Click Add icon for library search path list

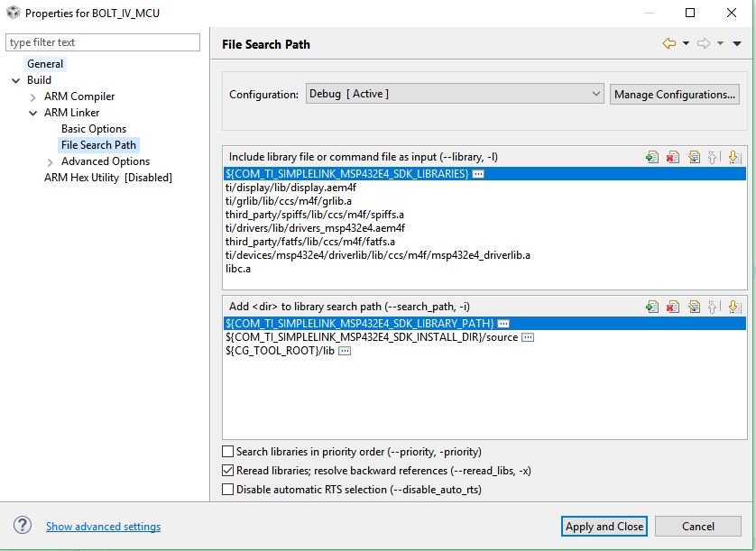click(652, 308)
